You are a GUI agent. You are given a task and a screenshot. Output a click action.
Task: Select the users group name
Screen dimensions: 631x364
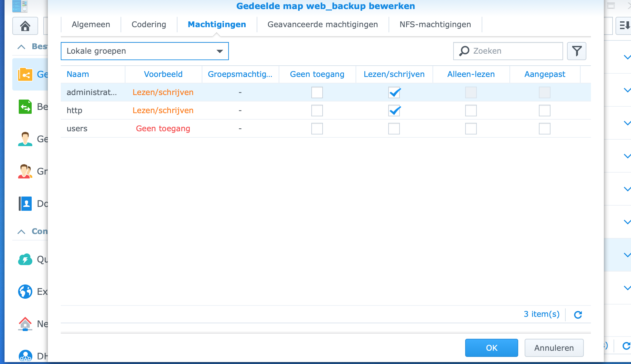(x=77, y=129)
